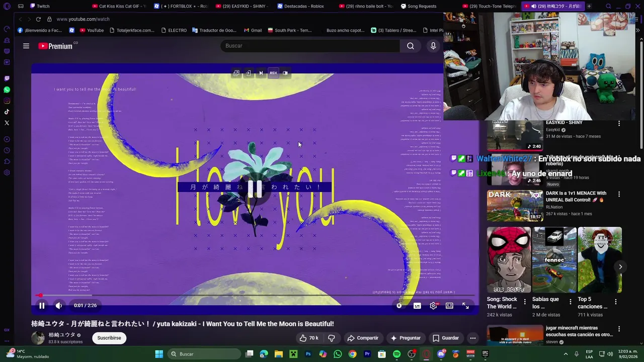Toggle theater mode in the player
Screen dimensions: 644x362
(449, 305)
